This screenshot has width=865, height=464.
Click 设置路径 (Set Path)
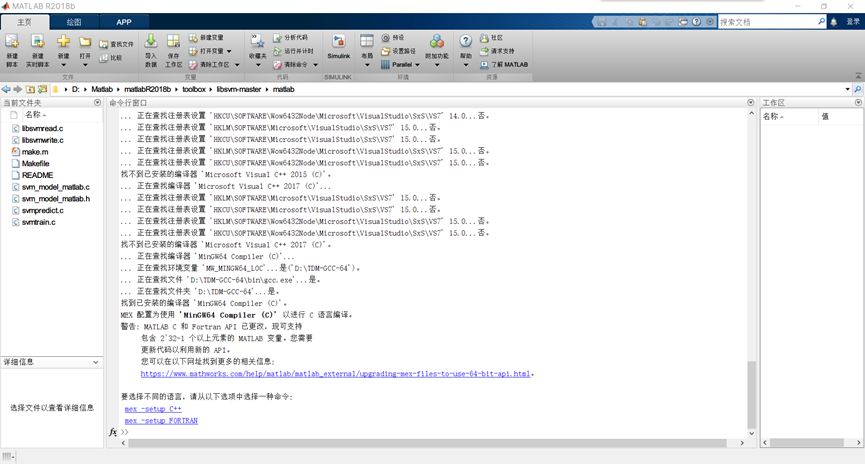click(x=398, y=51)
